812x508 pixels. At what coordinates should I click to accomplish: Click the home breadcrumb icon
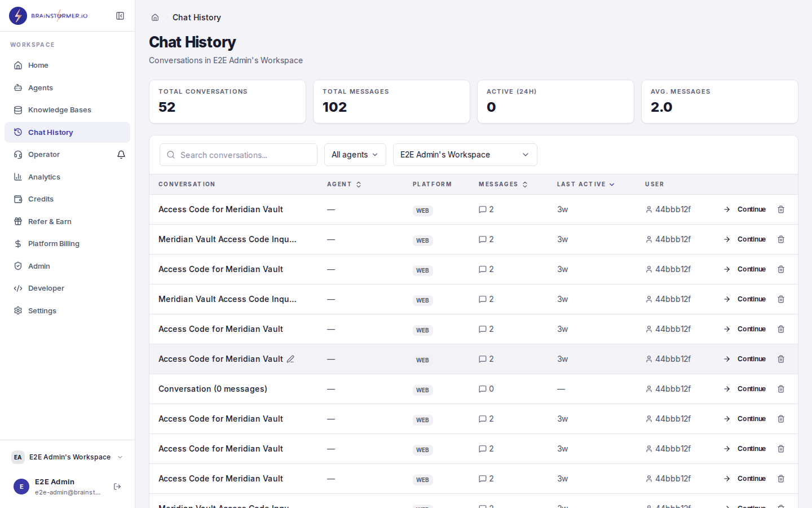[x=155, y=17]
